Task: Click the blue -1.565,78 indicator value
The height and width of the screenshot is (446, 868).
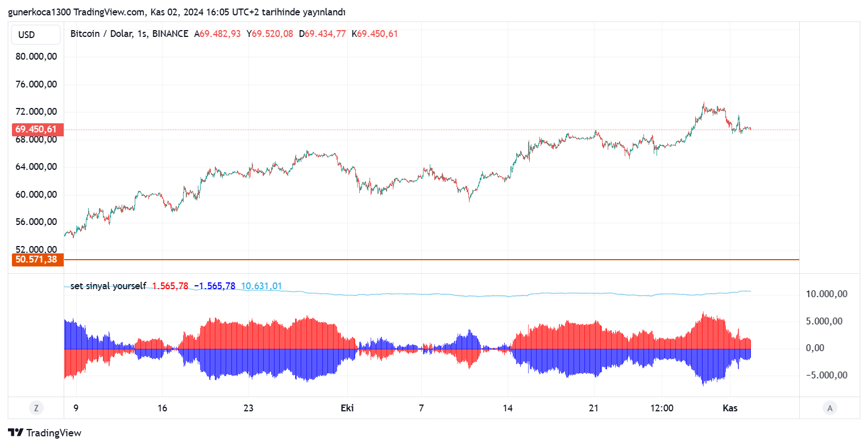Action: [214, 286]
